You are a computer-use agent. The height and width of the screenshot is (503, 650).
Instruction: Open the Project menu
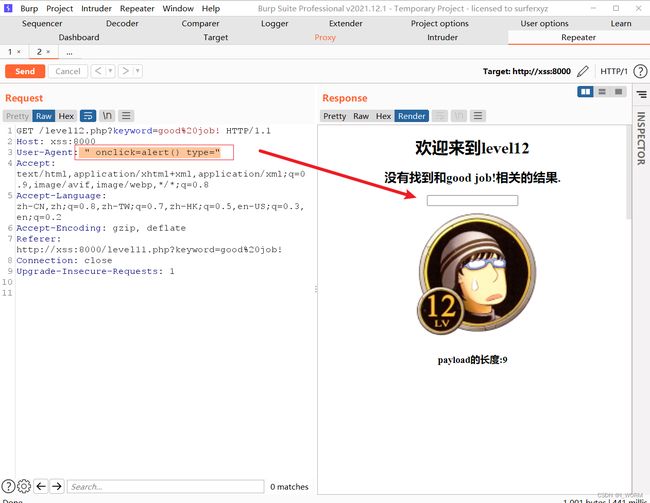59,8
